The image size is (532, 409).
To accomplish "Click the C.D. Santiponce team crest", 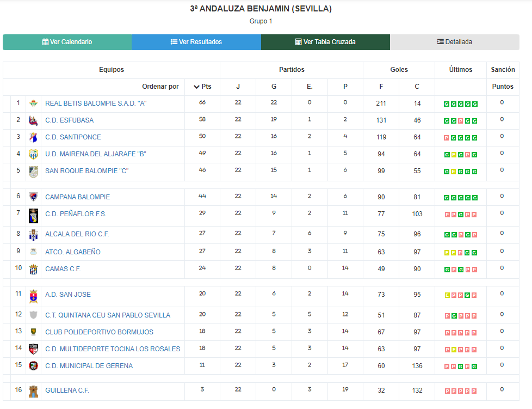I will (33, 137).
